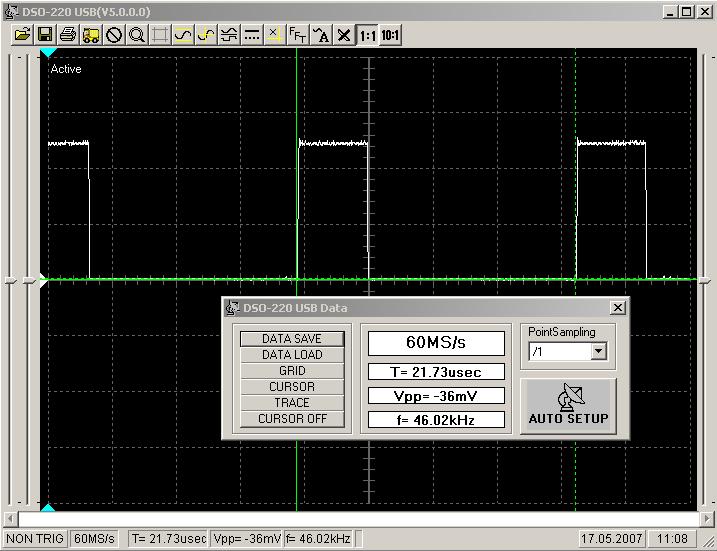This screenshot has height=551, width=717.
Task: Click the FFT toolbar icon
Action: coord(298,35)
